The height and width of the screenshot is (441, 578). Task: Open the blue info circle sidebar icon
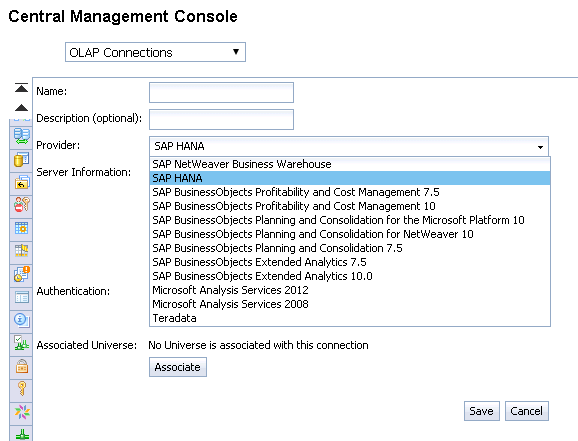click(x=21, y=320)
